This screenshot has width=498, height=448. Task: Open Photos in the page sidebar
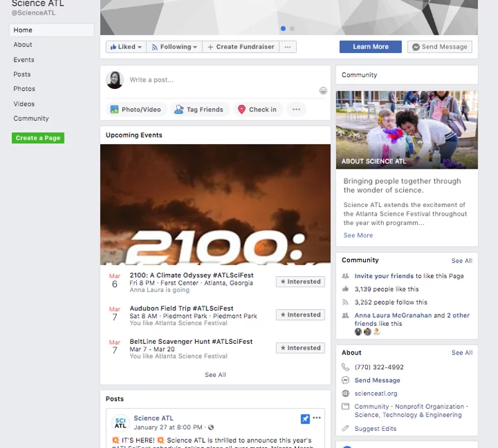tap(24, 89)
